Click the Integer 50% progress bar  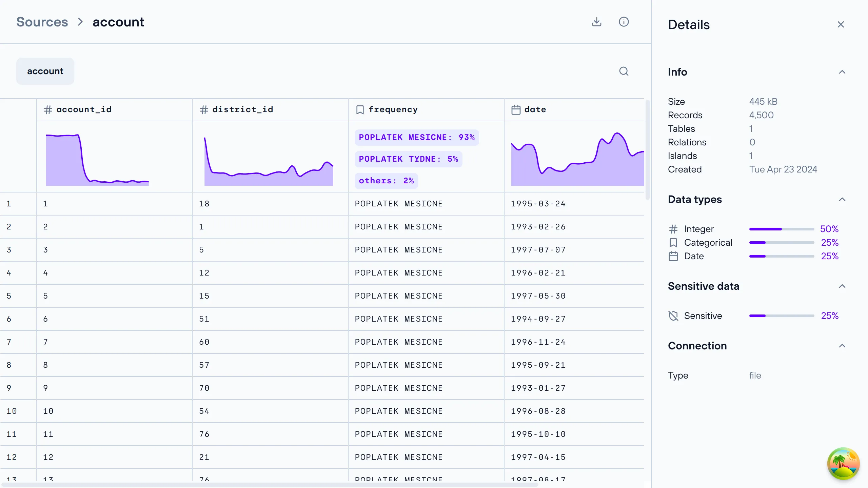point(782,229)
